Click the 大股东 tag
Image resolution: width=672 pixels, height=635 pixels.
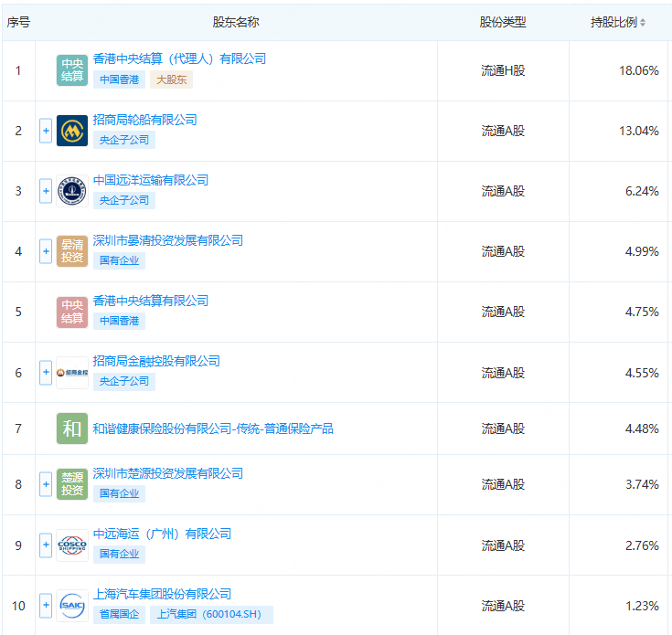coord(172,79)
